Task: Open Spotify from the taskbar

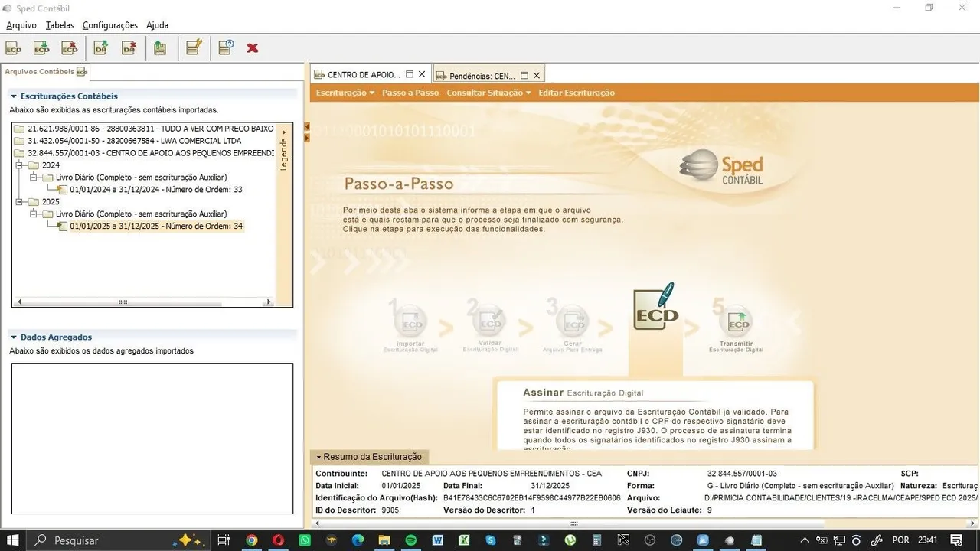Action: (x=411, y=540)
